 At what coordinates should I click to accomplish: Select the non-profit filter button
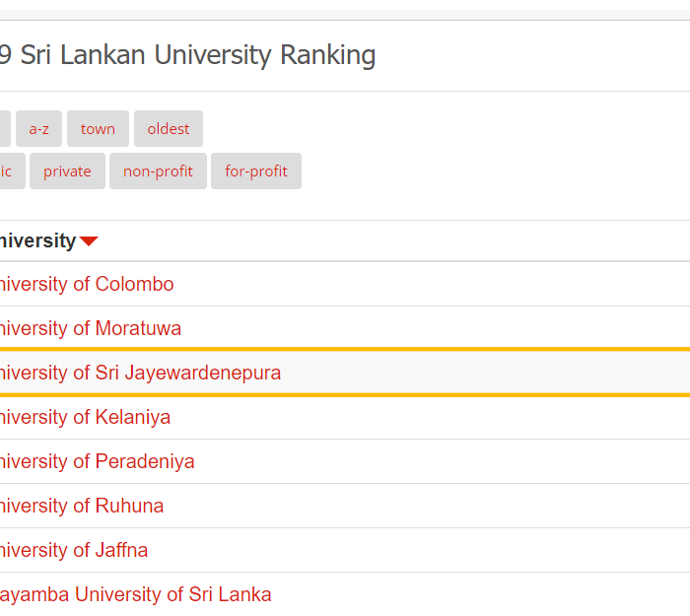click(158, 171)
